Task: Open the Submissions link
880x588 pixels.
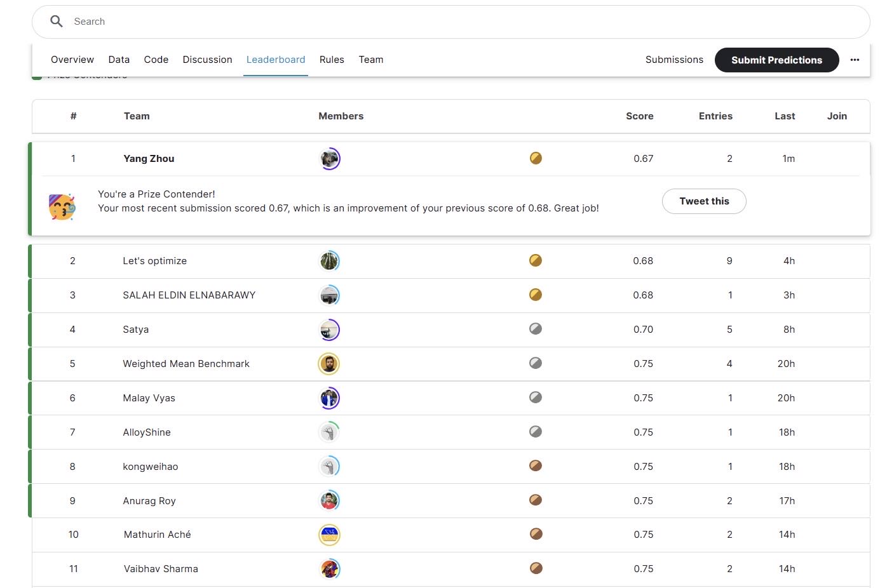Action: click(674, 60)
